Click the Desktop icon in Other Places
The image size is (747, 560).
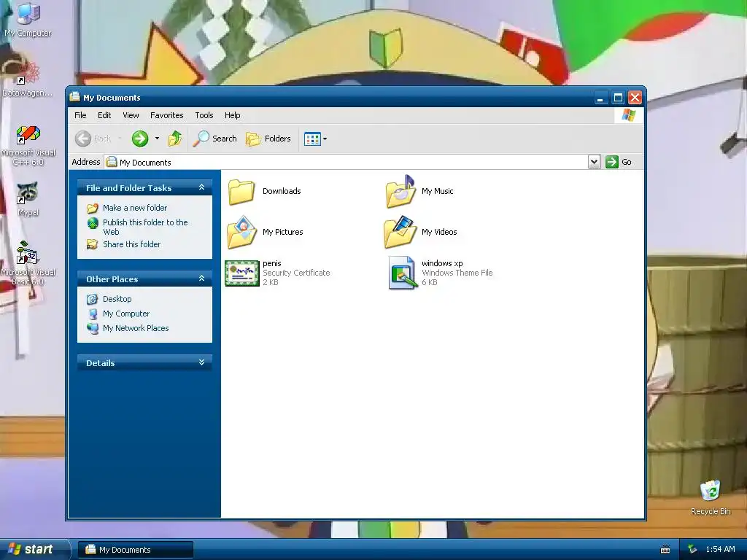pyautogui.click(x=93, y=299)
